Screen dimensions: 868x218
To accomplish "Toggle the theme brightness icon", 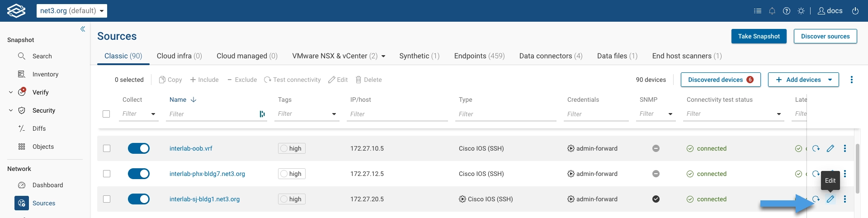I will [801, 11].
